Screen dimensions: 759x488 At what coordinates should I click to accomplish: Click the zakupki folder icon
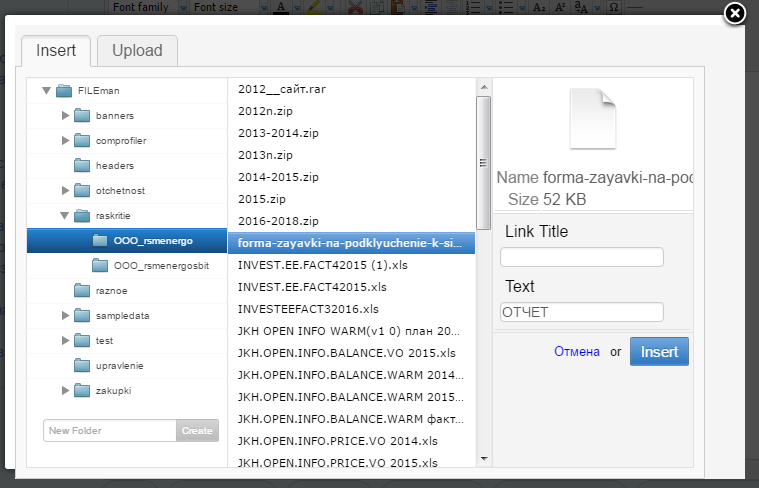point(82,390)
